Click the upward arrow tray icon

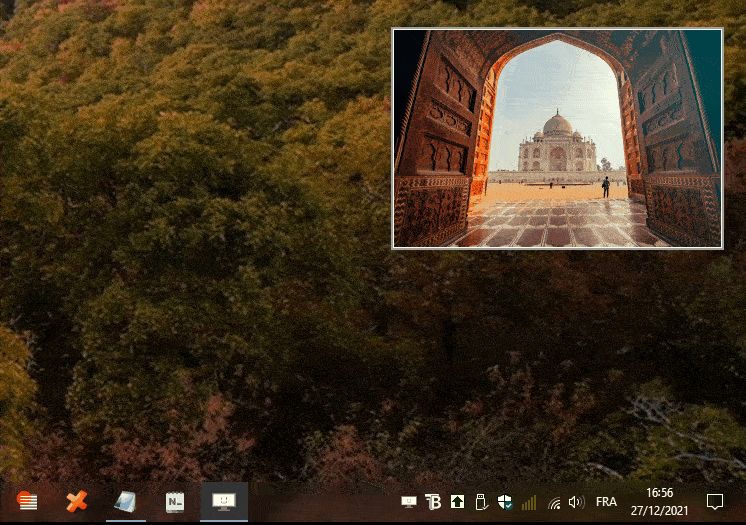point(457,502)
